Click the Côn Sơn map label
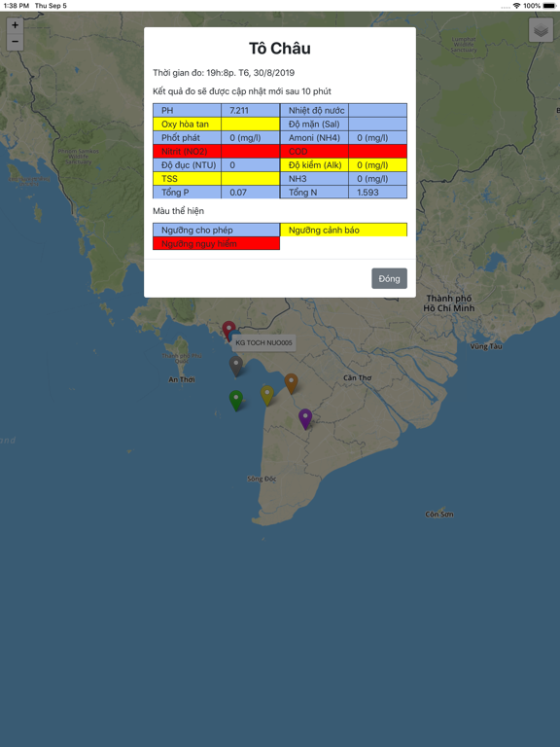 (x=439, y=514)
